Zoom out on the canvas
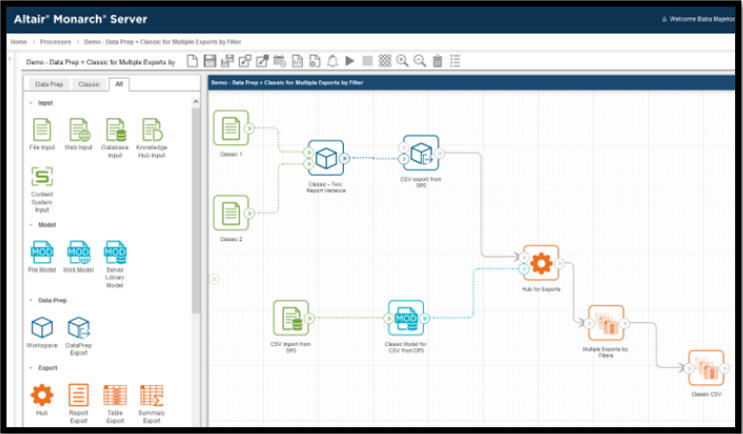 [420, 61]
